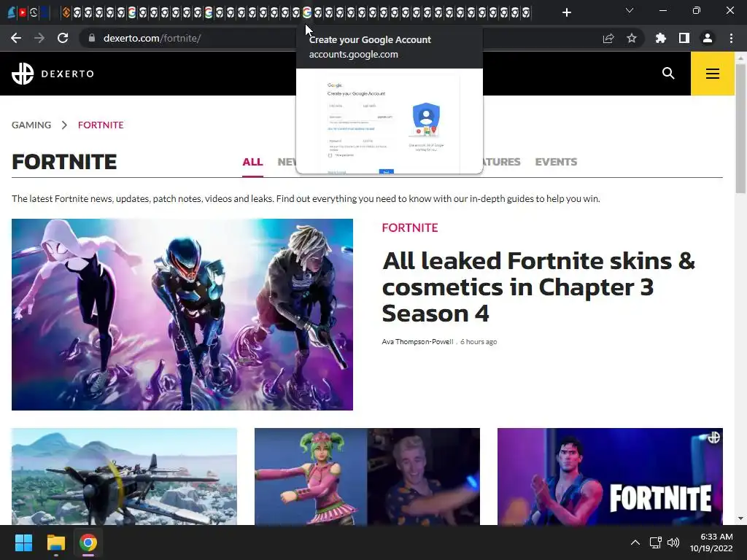Select the second Google-icon tab
Image resolution: width=747 pixels, height=560 pixels.
coord(209,12)
